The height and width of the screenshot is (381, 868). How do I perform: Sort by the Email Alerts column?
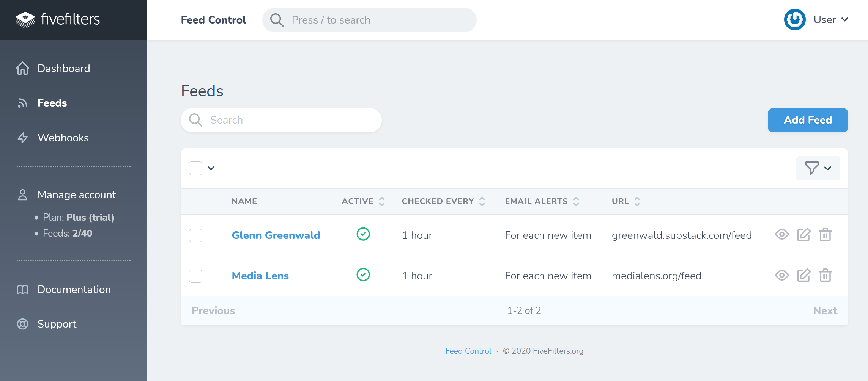[542, 201]
